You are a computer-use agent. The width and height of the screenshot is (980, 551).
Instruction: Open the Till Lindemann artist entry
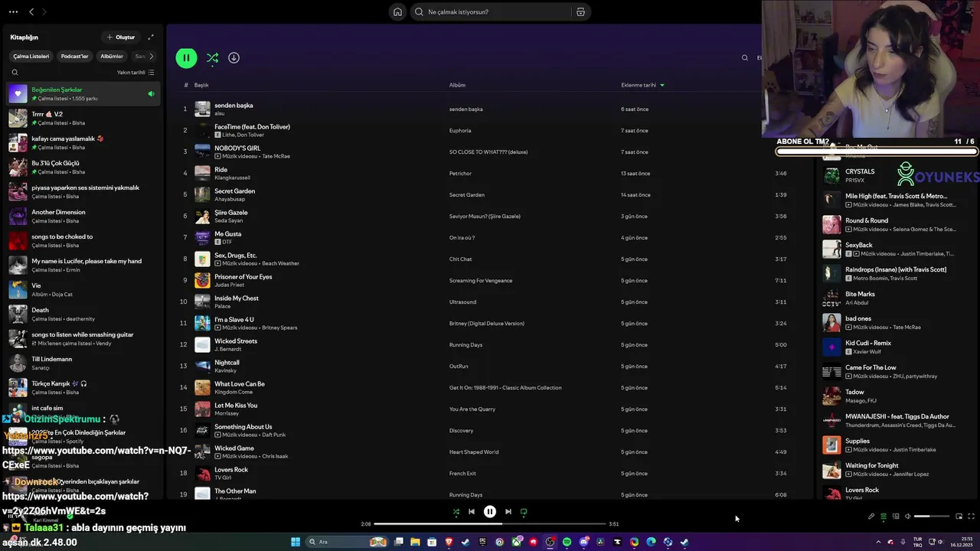click(83, 363)
